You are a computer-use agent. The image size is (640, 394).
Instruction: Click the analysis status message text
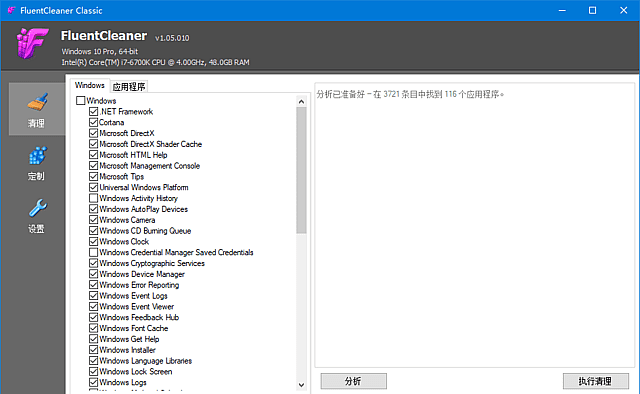click(410, 94)
